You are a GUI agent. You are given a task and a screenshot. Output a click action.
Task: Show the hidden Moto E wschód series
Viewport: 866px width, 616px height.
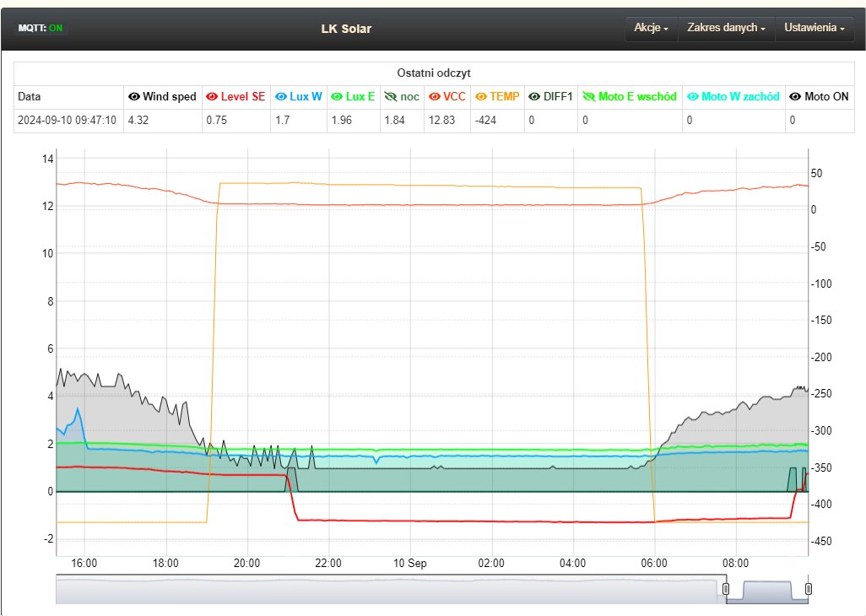point(588,97)
